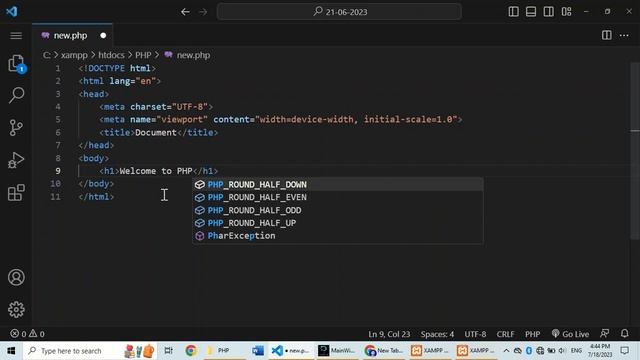Select PHP_ROUND_HALF_ODD suggestion
The width and height of the screenshot is (640, 360).
[x=338, y=210]
